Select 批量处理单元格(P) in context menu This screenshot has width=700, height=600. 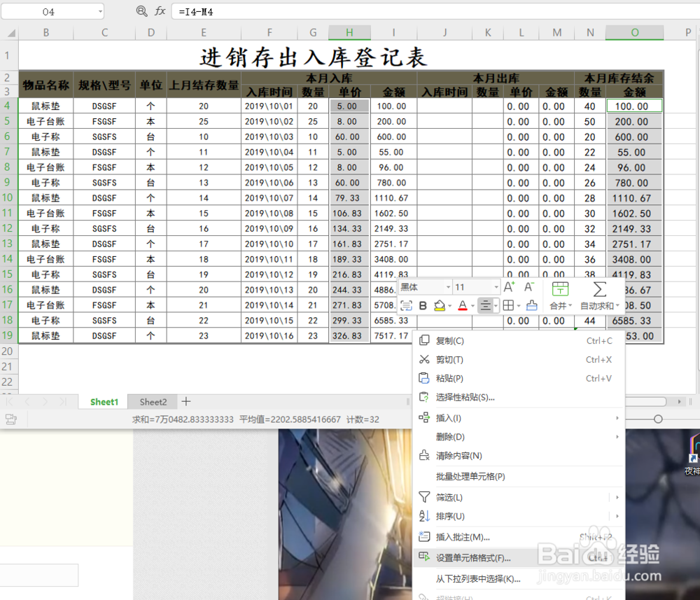(518, 476)
